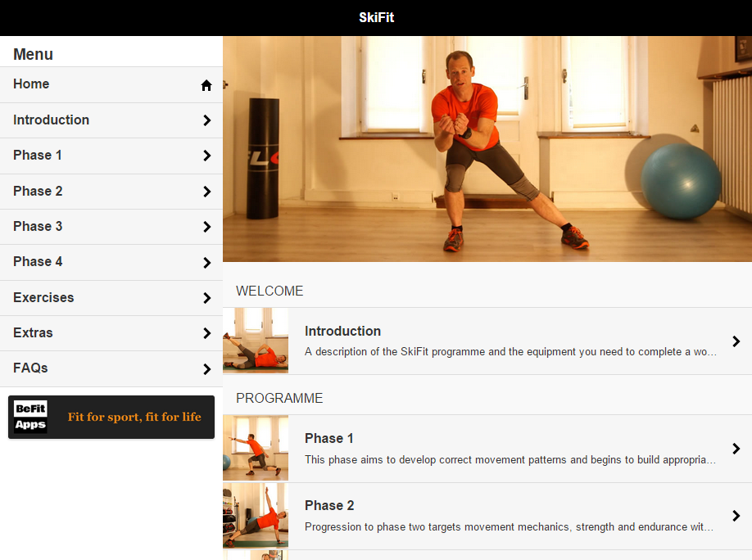Click the chevron on the Phase 3 menu row
The width and height of the screenshot is (752, 560).
click(x=206, y=227)
